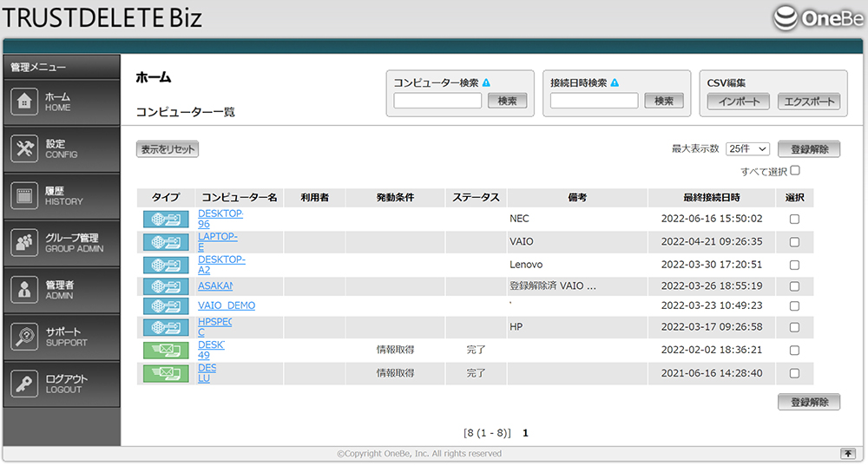Open the Config tools icon

click(24, 148)
